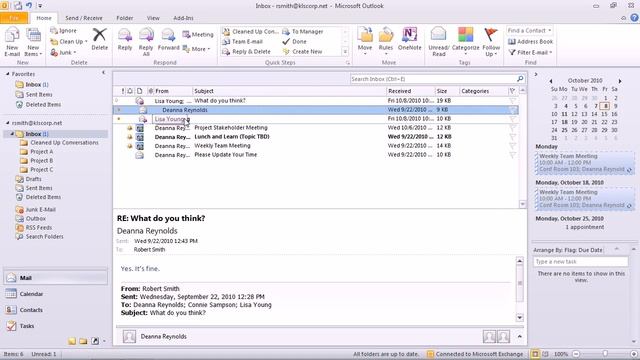Screen dimensions: 640x360
Task: Create New quick step
Action: [302, 52]
